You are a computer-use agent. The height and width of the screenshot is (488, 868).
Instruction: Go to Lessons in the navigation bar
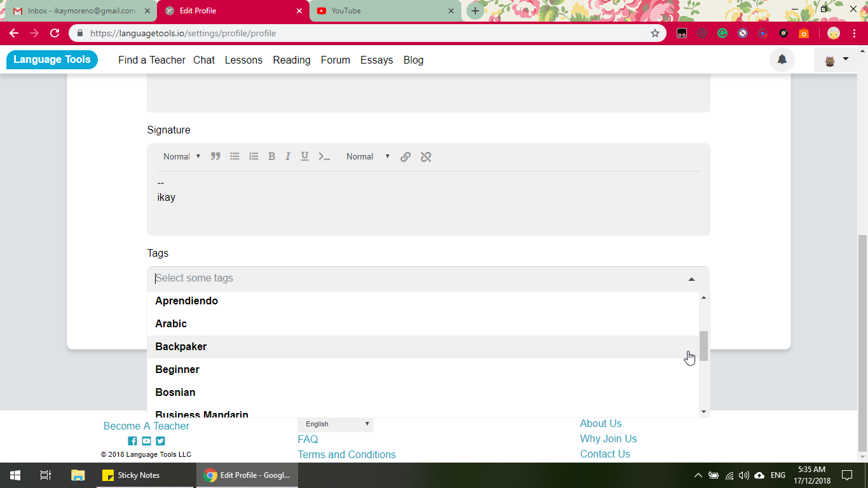[x=243, y=60]
